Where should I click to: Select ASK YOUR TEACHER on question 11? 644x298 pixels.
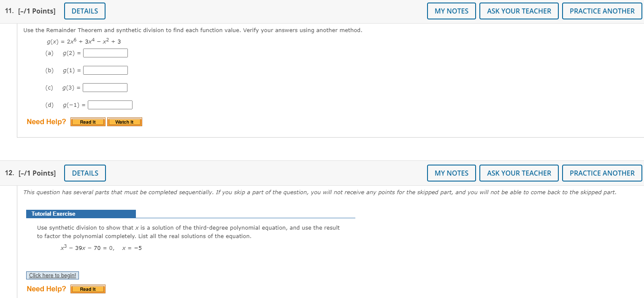coord(519,11)
